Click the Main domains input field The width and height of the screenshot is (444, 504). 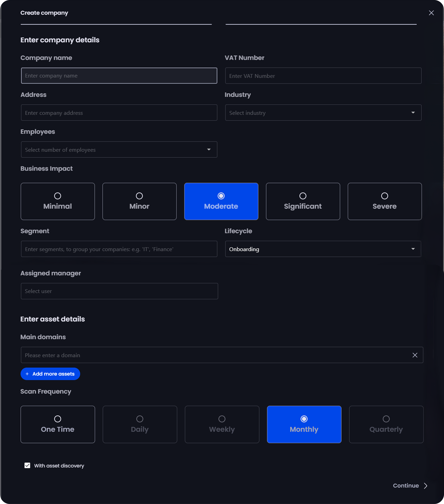pos(222,355)
